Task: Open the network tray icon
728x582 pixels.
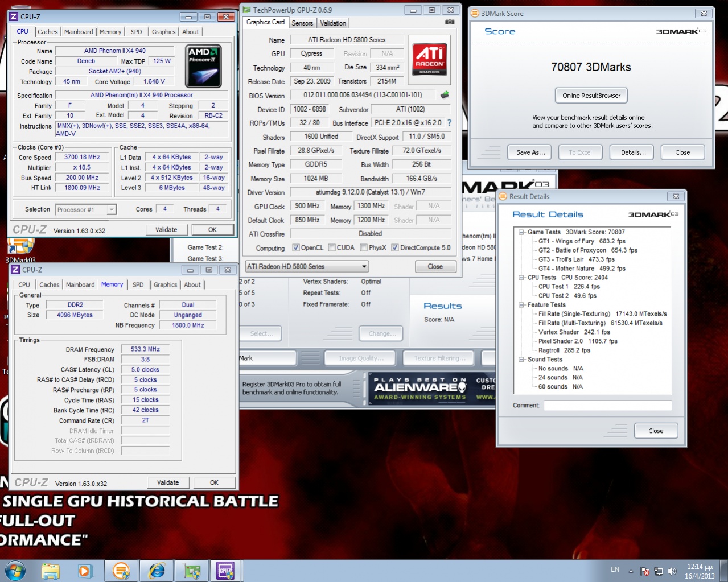Action: click(659, 571)
